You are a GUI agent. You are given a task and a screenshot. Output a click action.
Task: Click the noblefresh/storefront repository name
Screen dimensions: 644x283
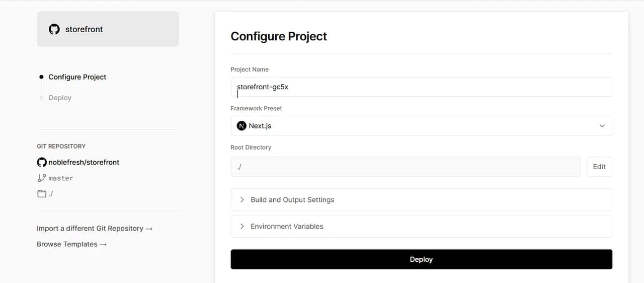[84, 162]
